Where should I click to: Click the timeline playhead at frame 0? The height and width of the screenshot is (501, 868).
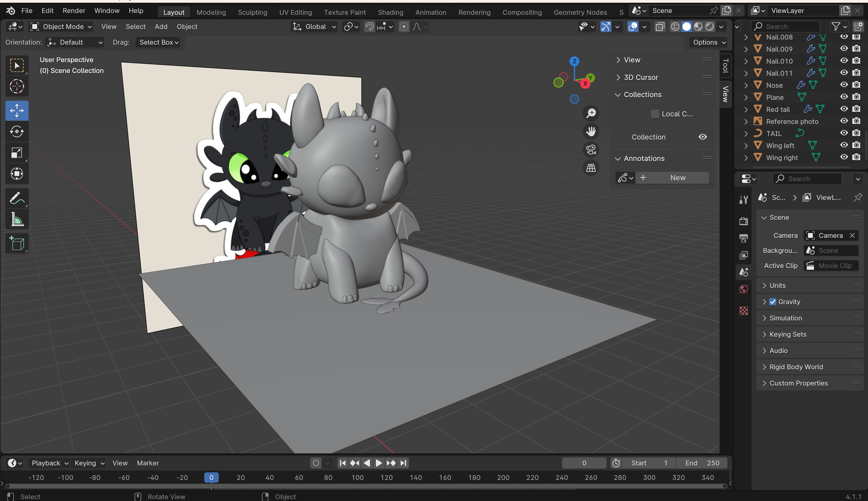coord(211,477)
